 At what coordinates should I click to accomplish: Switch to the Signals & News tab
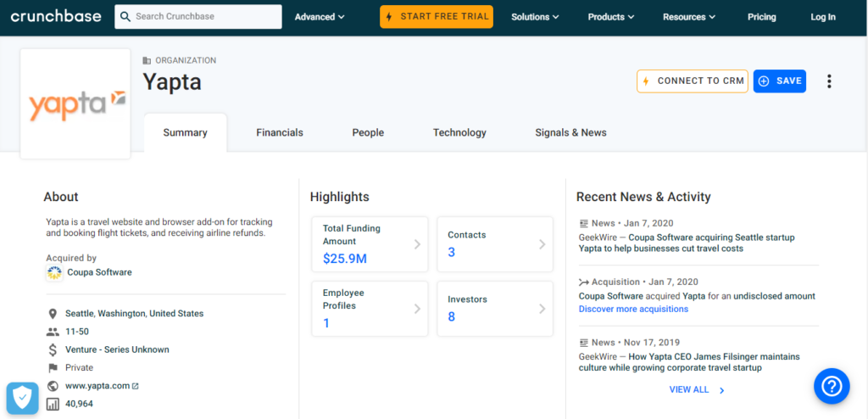570,133
